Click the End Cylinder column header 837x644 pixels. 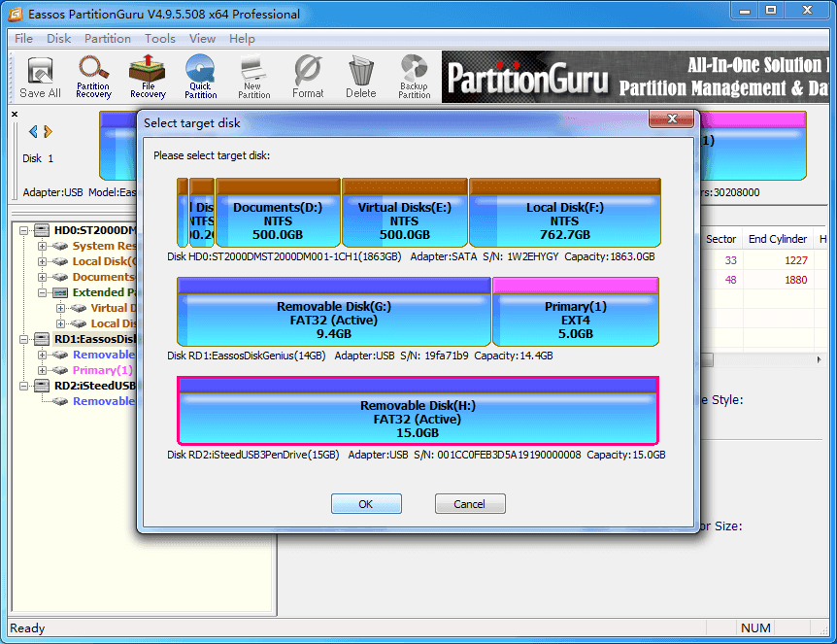[778, 239]
